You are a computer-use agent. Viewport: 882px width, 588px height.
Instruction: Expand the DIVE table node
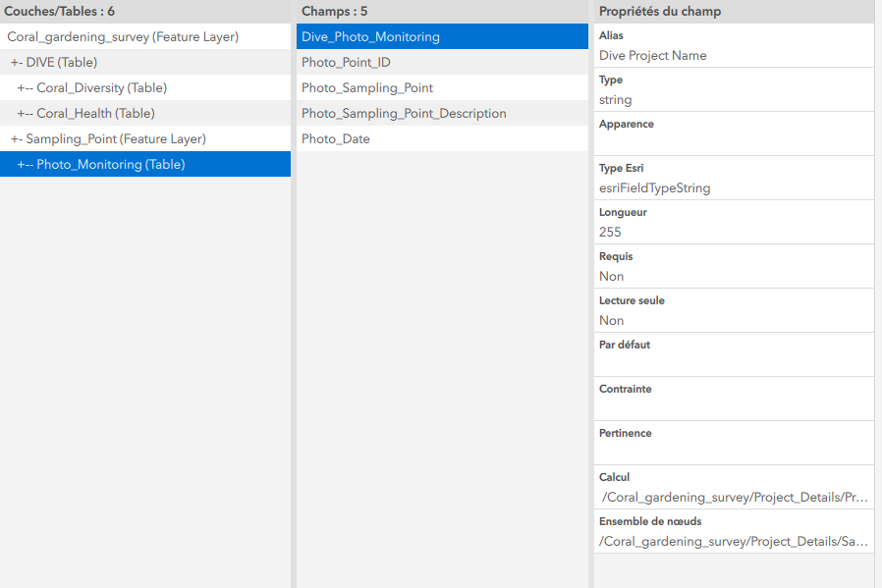point(15,62)
